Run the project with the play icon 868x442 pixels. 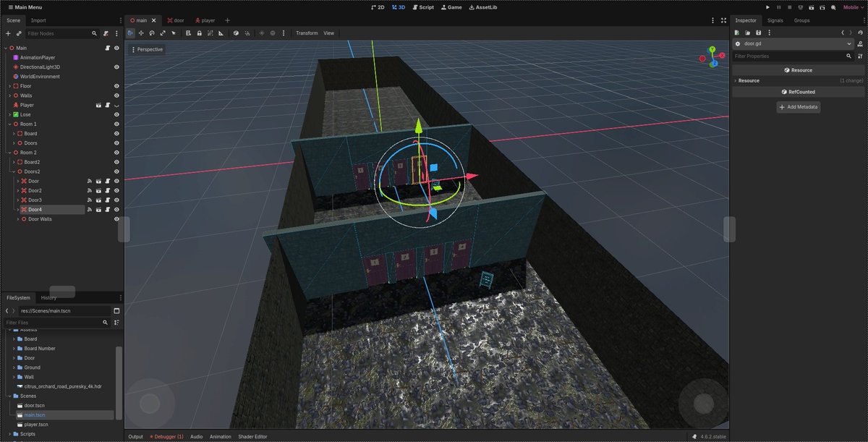tap(768, 7)
